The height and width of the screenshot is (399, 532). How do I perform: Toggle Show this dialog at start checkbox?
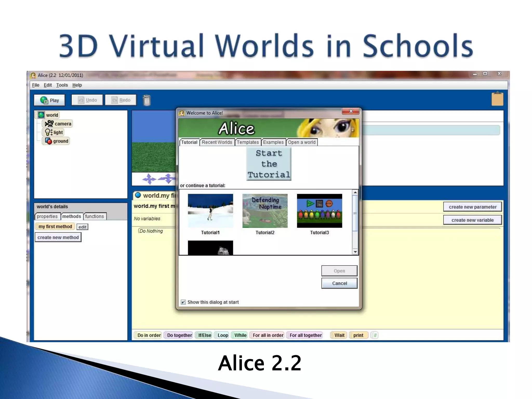click(183, 302)
